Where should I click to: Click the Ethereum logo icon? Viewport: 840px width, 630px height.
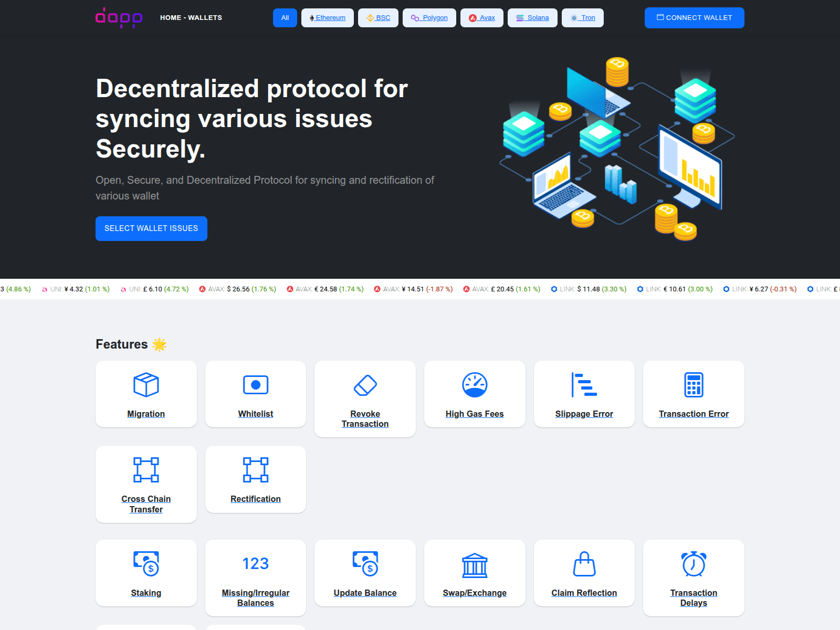312,18
